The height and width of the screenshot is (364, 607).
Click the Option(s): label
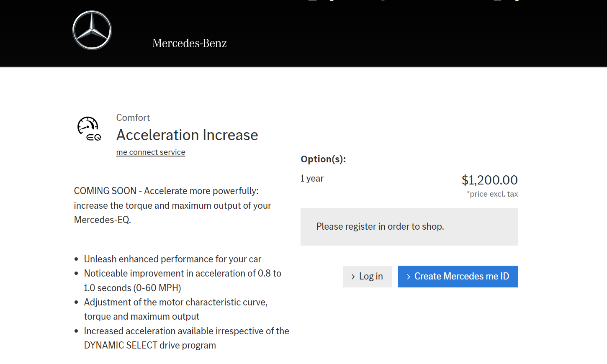323,159
